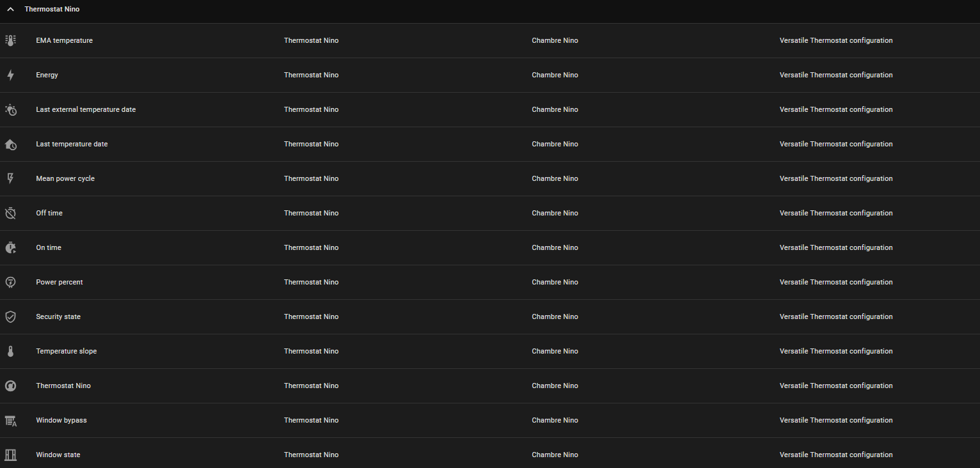Screen dimensions: 980x468
Task: Open the Security state entity
Action: coord(58,316)
